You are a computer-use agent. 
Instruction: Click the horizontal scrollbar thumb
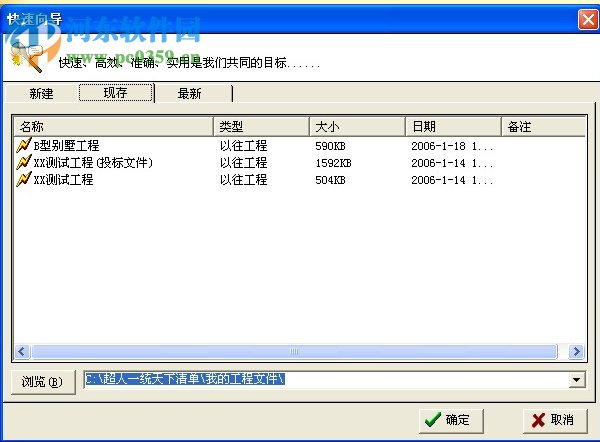tap(294, 351)
